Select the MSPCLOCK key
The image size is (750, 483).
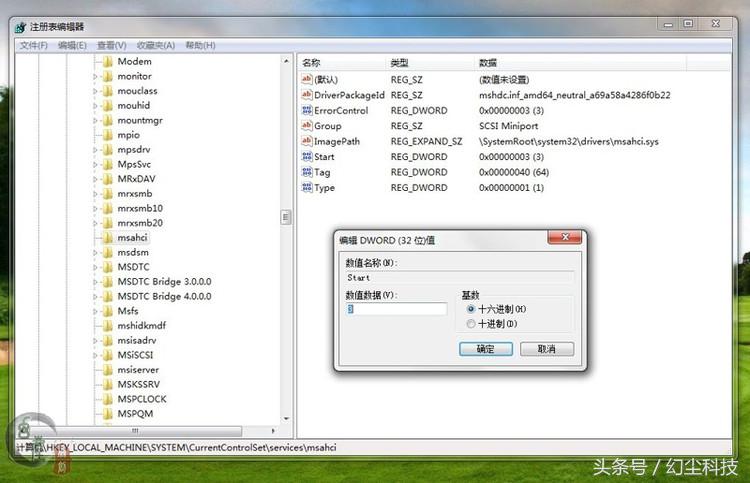[x=142, y=399]
